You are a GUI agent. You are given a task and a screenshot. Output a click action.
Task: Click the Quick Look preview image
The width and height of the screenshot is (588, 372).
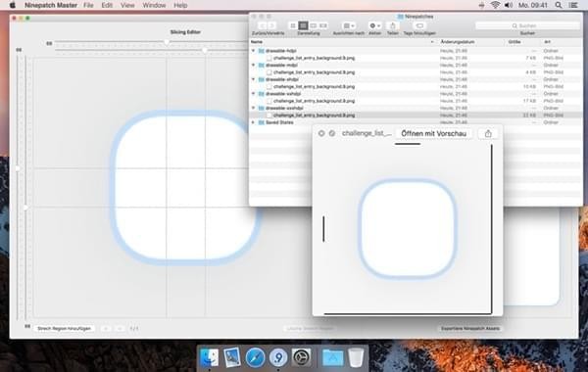click(x=408, y=229)
